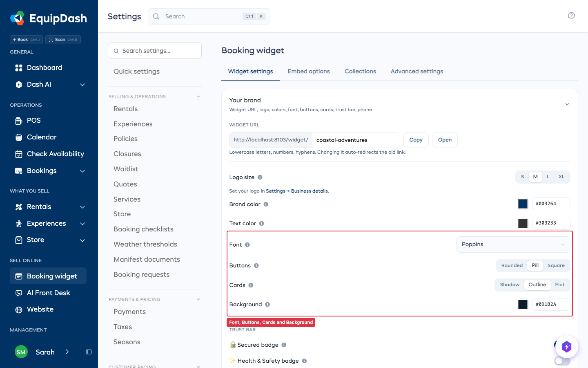Viewport: 588px width, 368px height.
Task: Click the info icon beside Buttons
Action: pos(256,266)
